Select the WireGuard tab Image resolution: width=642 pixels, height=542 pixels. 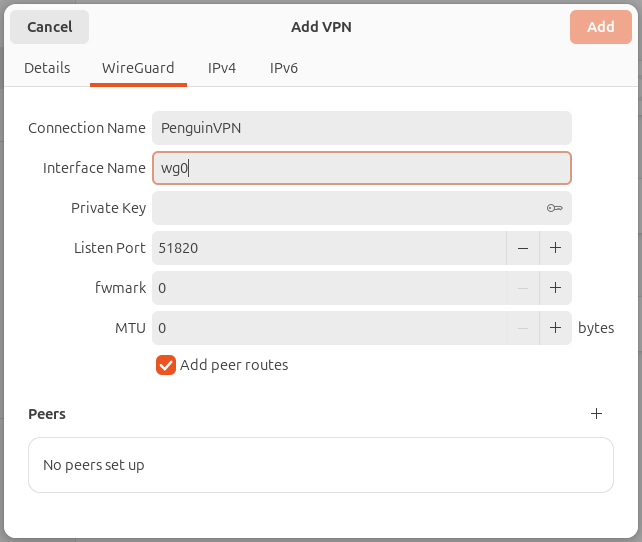pos(138,68)
